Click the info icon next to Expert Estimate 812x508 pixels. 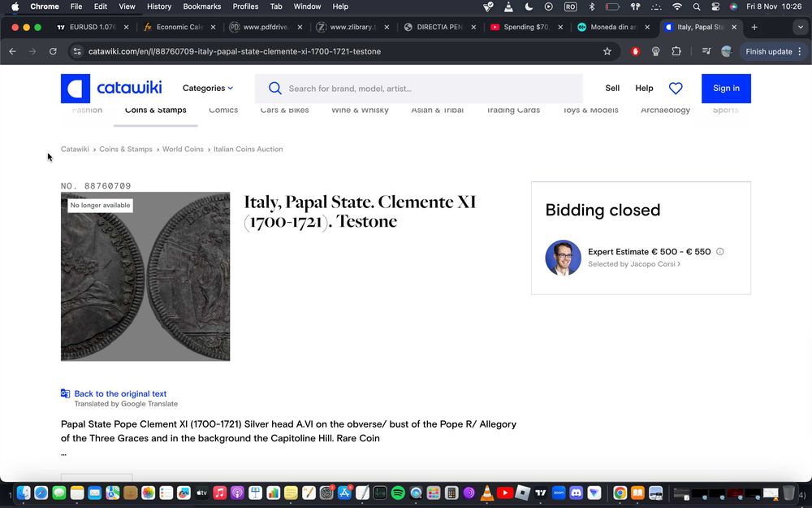[719, 251]
